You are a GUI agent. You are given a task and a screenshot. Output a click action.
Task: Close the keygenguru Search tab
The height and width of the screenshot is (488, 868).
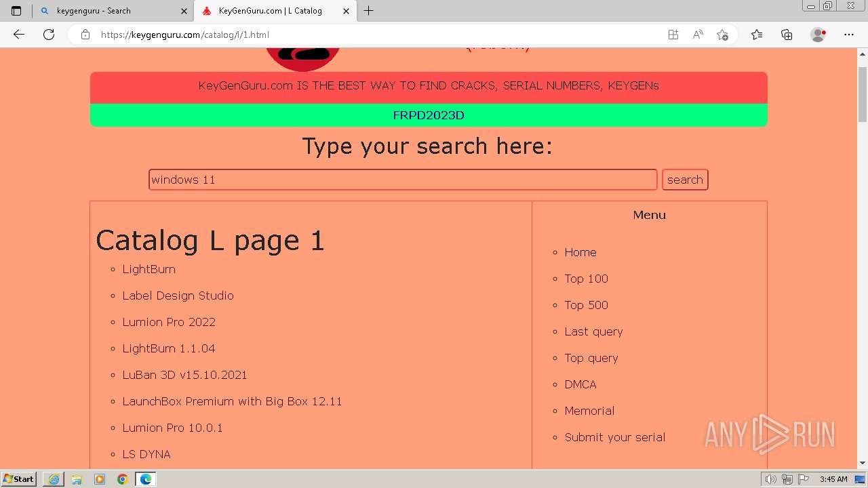point(184,11)
